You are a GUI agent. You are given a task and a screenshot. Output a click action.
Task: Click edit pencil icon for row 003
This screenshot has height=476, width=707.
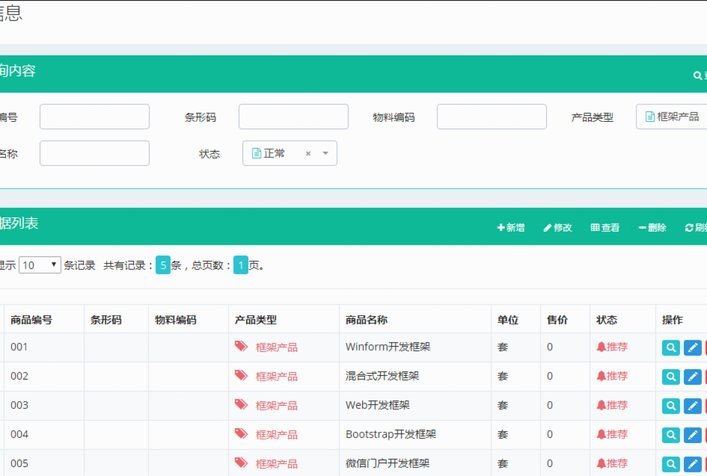click(693, 406)
